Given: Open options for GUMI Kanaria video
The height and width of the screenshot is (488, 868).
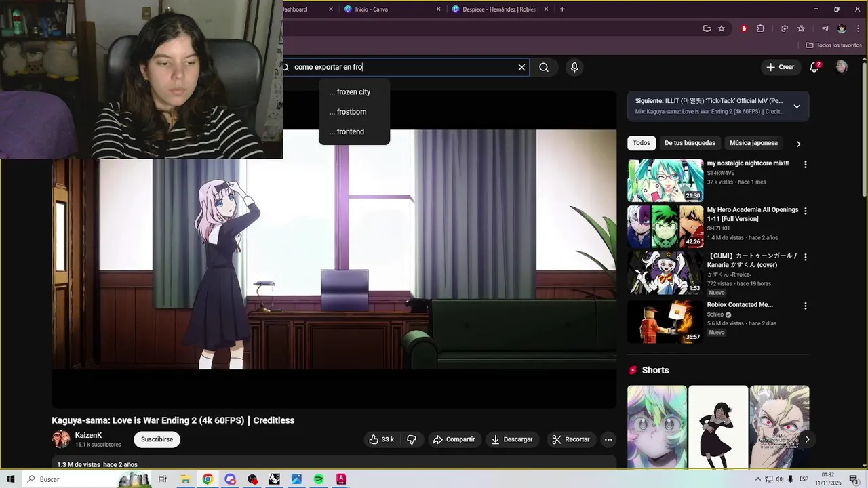Looking at the screenshot, I should (806, 257).
